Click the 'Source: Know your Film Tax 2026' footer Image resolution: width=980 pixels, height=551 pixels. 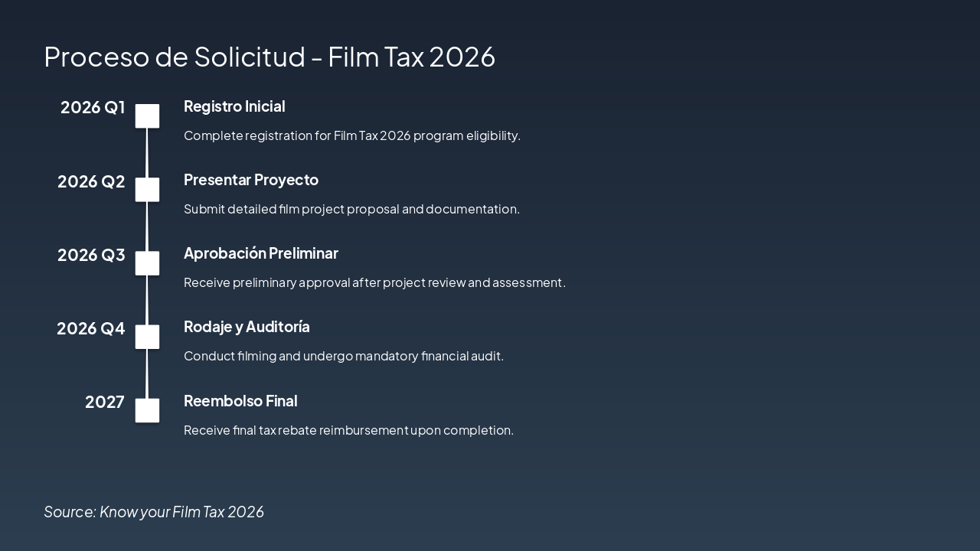click(154, 511)
